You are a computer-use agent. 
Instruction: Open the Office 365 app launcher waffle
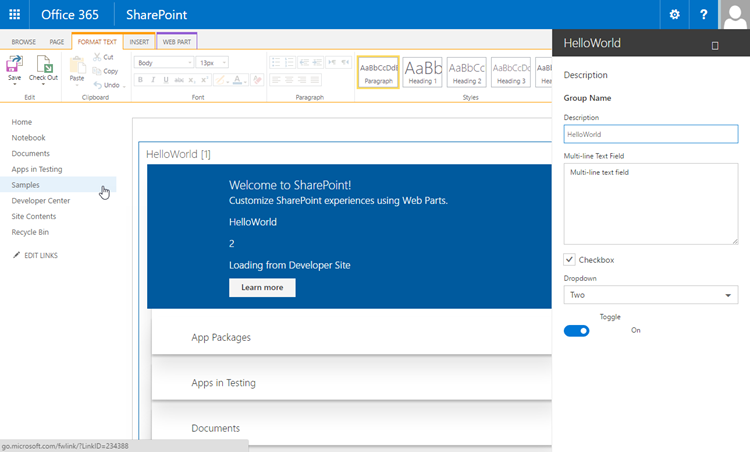point(14,14)
